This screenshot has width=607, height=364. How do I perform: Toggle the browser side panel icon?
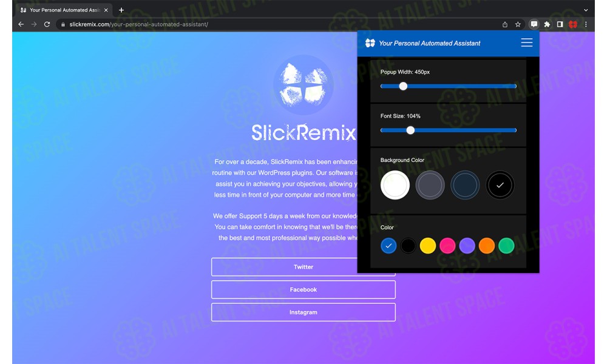click(560, 24)
